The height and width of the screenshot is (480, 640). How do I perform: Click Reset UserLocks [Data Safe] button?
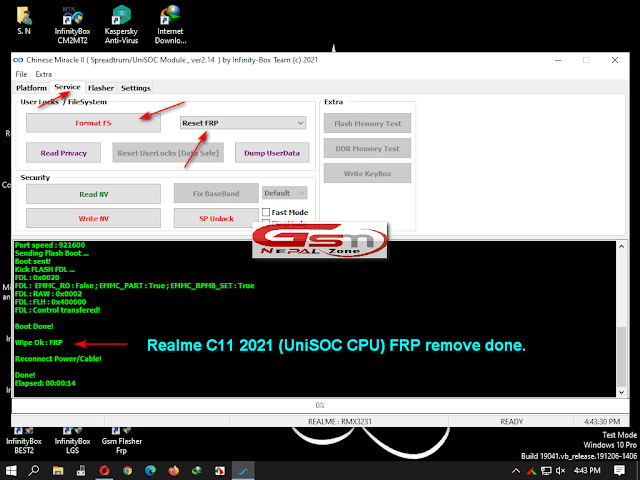point(168,153)
